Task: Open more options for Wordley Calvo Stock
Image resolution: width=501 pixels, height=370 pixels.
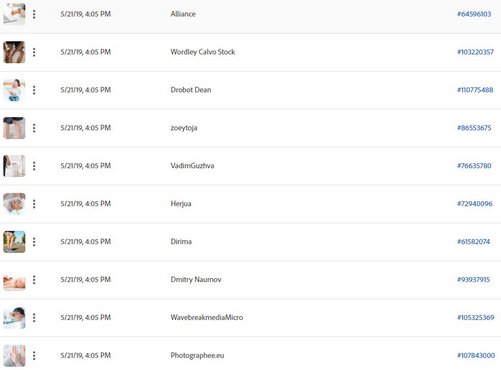Action: [34, 52]
